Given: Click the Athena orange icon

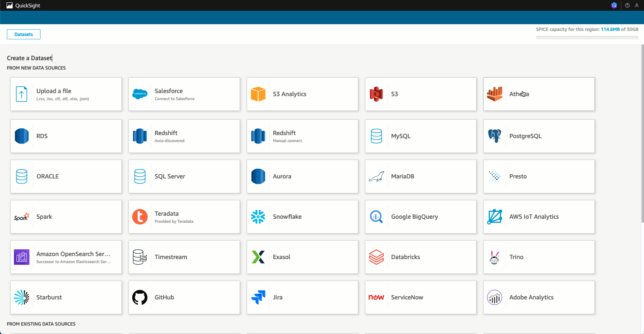Looking at the screenshot, I should (495, 94).
